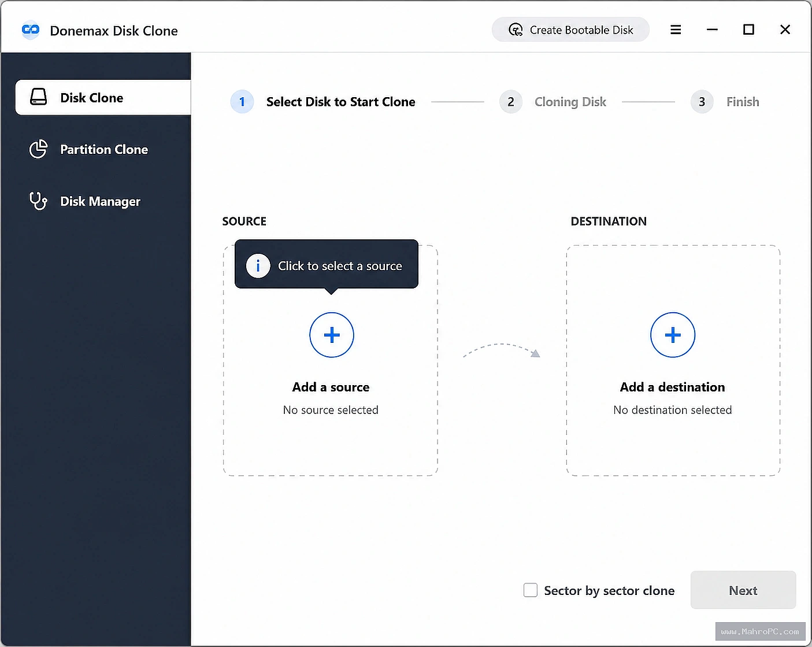Viewport: 812px width, 647px height.
Task: Minimize the Donemax window
Action: pos(712,29)
